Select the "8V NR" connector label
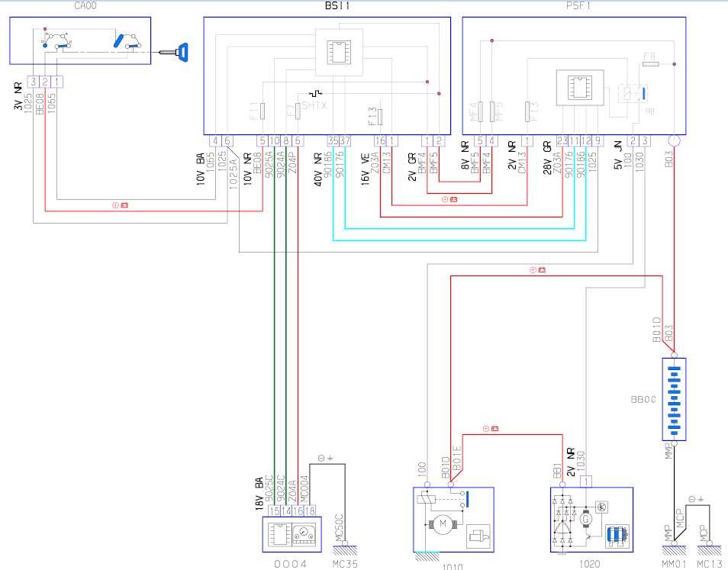Image resolution: width=728 pixels, height=570 pixels. [x=465, y=156]
